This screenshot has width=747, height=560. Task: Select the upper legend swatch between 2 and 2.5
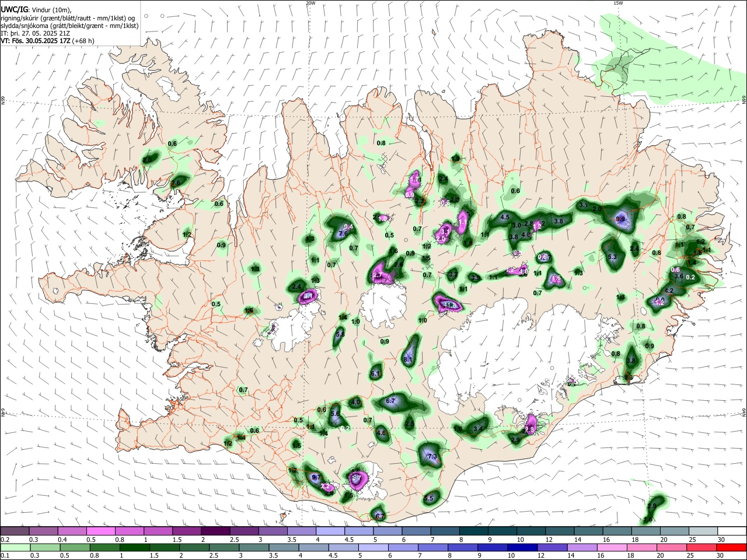pyautogui.click(x=215, y=531)
